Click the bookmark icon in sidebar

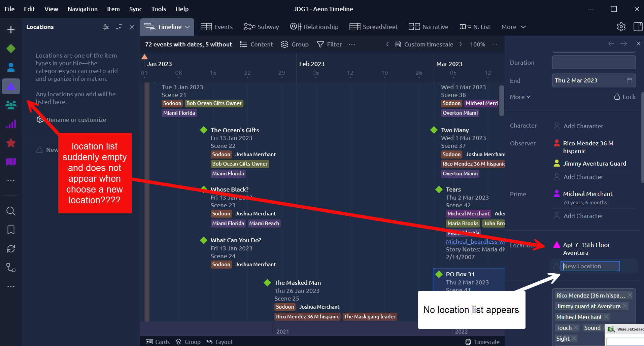(11, 230)
